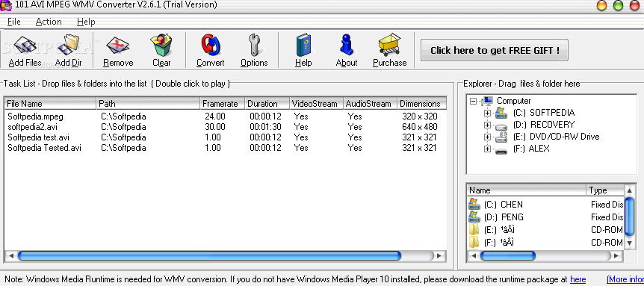Click the 640 x 480 dimensions cell
644x286 pixels.
click(420, 127)
